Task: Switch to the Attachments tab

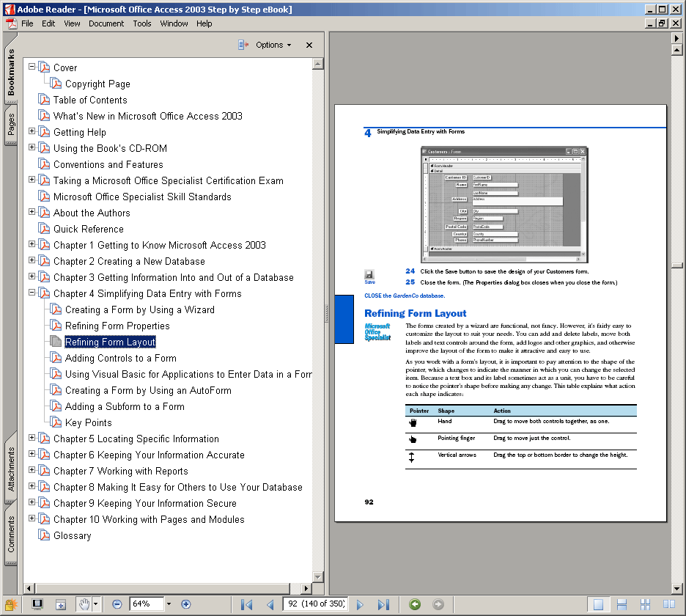Action: (x=11, y=469)
